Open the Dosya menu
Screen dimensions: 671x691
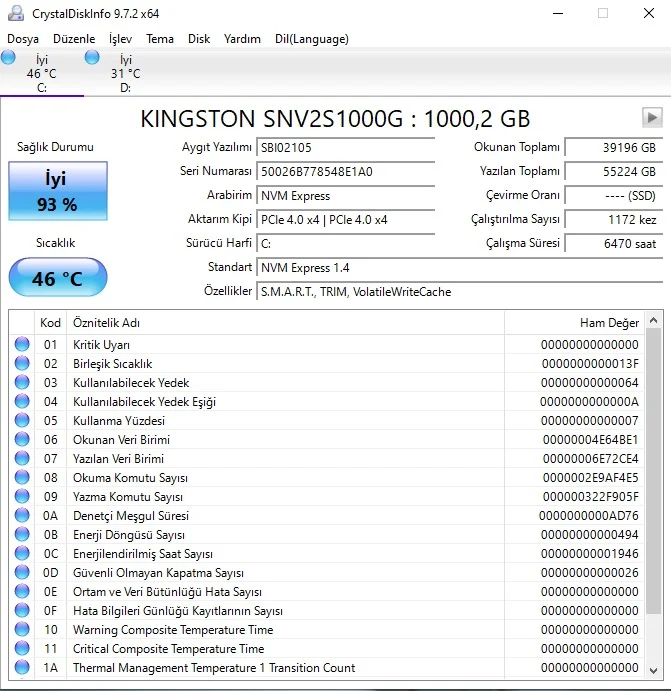(x=23, y=39)
